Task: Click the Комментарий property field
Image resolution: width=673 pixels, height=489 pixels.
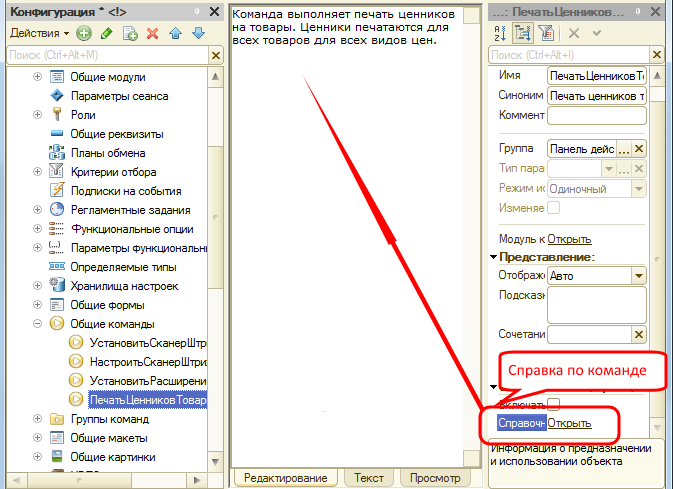Action: pyautogui.click(x=597, y=116)
